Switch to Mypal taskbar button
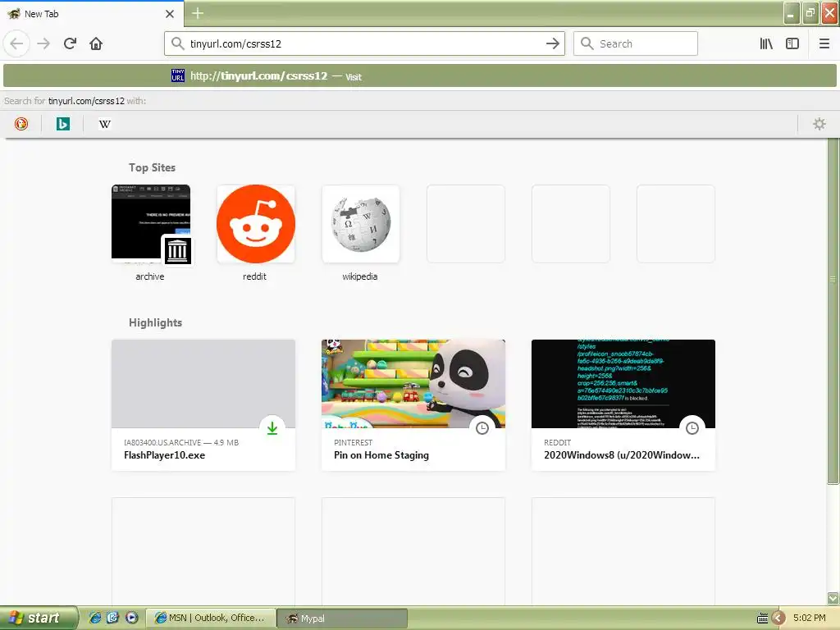840x630 pixels. [x=342, y=618]
